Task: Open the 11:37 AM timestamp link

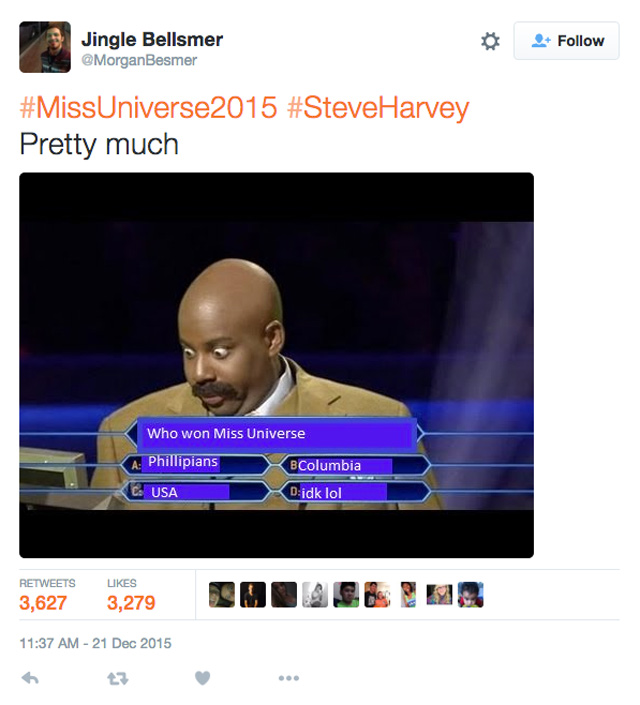Action: (95, 643)
